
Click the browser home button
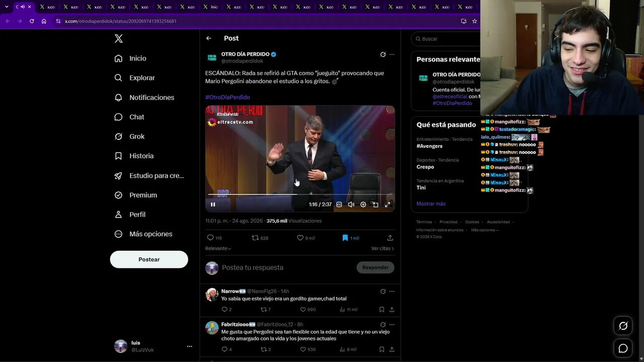pos(44,21)
